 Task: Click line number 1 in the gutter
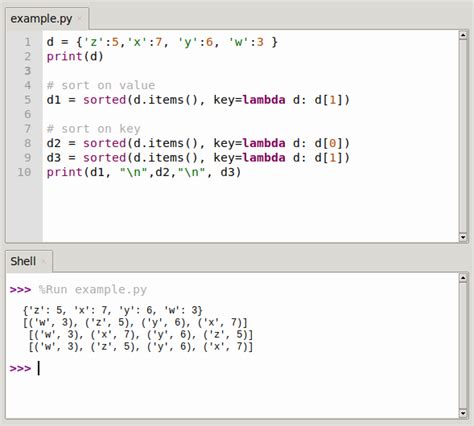[x=27, y=42]
